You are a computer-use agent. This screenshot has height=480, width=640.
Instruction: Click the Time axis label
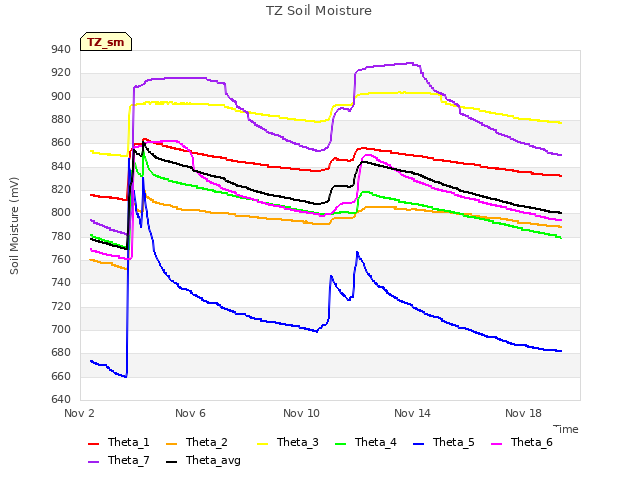click(x=566, y=429)
